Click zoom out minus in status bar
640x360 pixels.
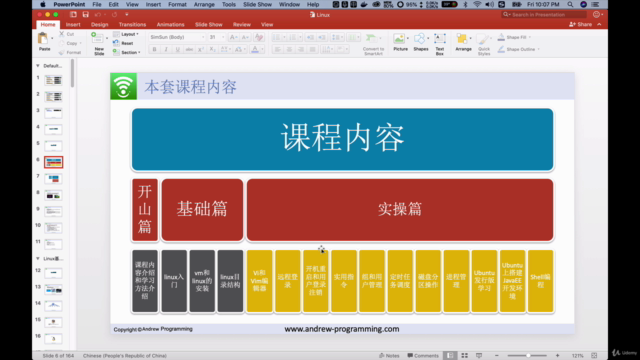click(x=497, y=356)
